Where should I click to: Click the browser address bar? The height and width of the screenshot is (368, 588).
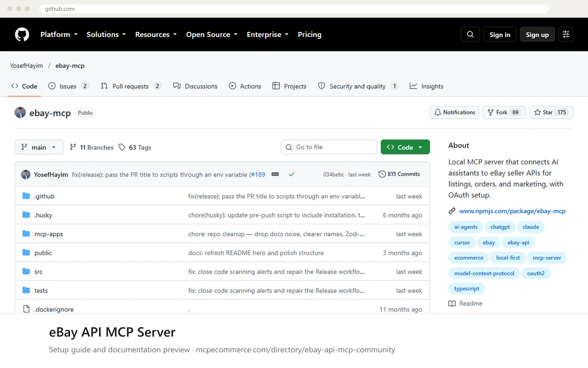[x=294, y=9]
